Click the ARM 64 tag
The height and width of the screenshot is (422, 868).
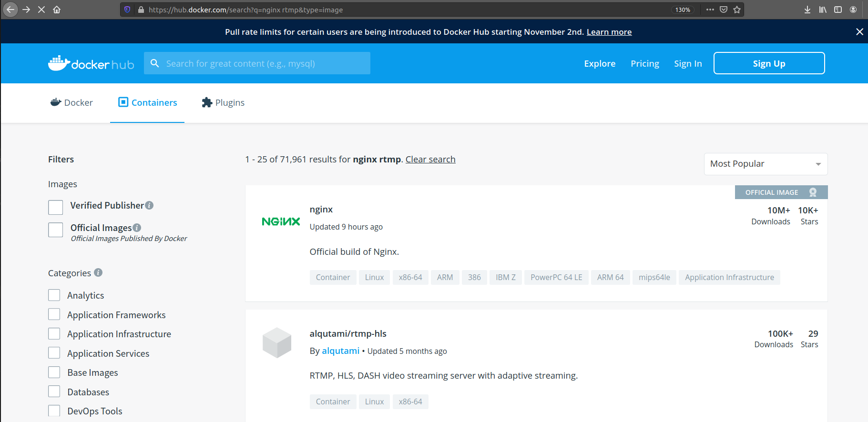[x=610, y=277]
